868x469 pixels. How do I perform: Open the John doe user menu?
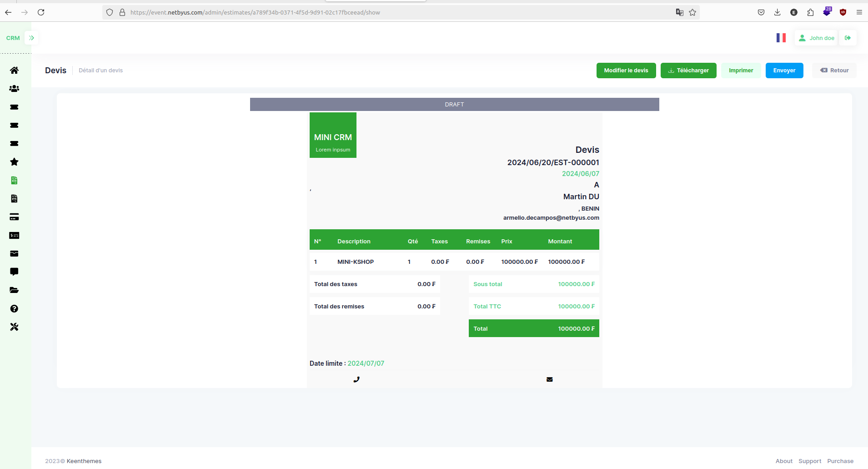point(817,38)
